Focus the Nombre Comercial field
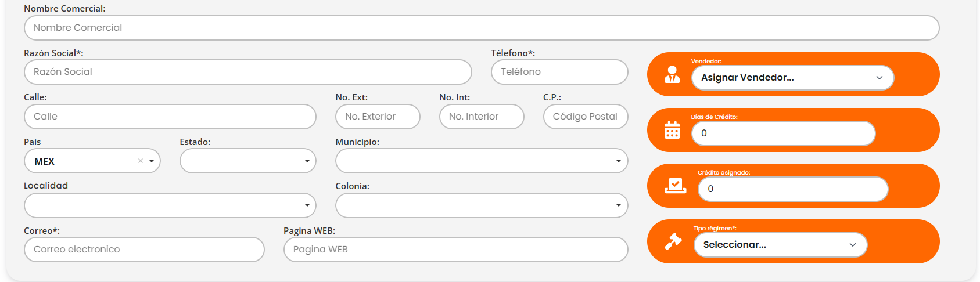980x282 pixels. [481, 28]
